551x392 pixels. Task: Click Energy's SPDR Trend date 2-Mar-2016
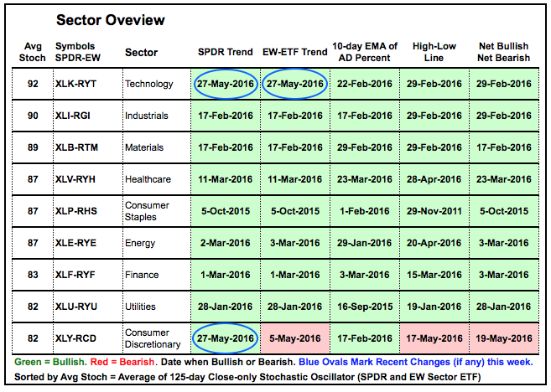[x=226, y=243]
